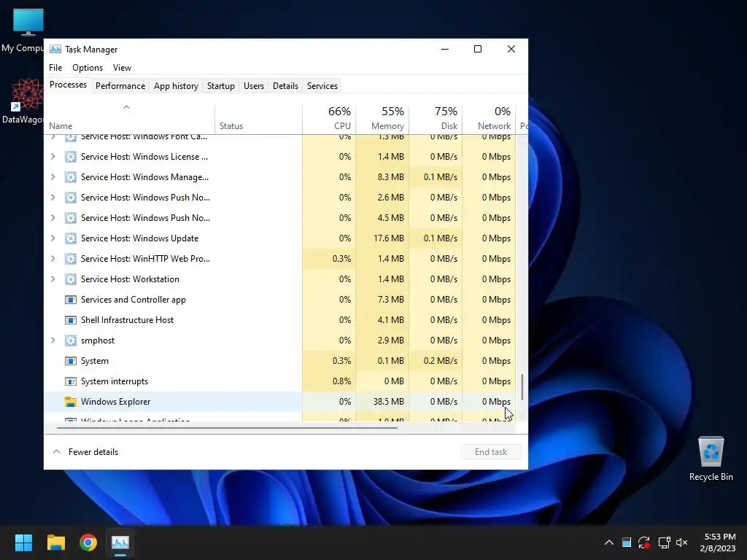Expand Service Host: Windows Update group
Image resolution: width=747 pixels, height=560 pixels.
[x=53, y=238]
